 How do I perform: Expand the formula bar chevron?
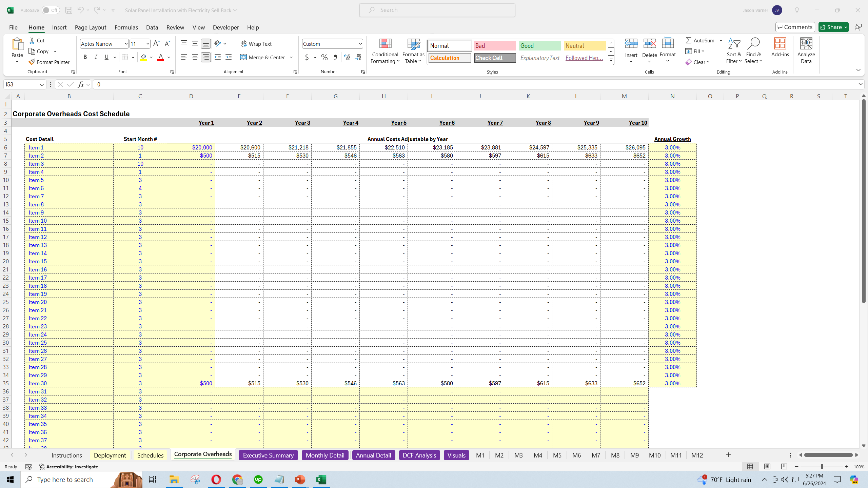click(x=861, y=84)
